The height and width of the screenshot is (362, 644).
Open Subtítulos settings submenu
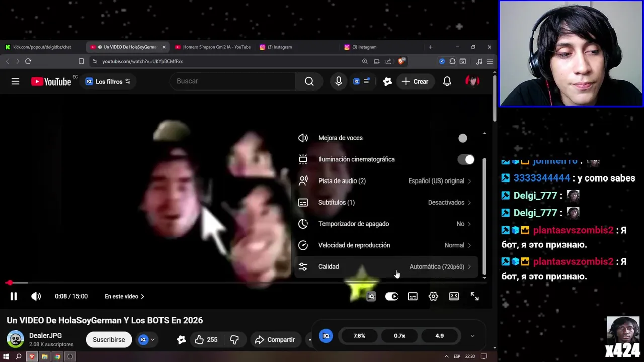click(386, 202)
